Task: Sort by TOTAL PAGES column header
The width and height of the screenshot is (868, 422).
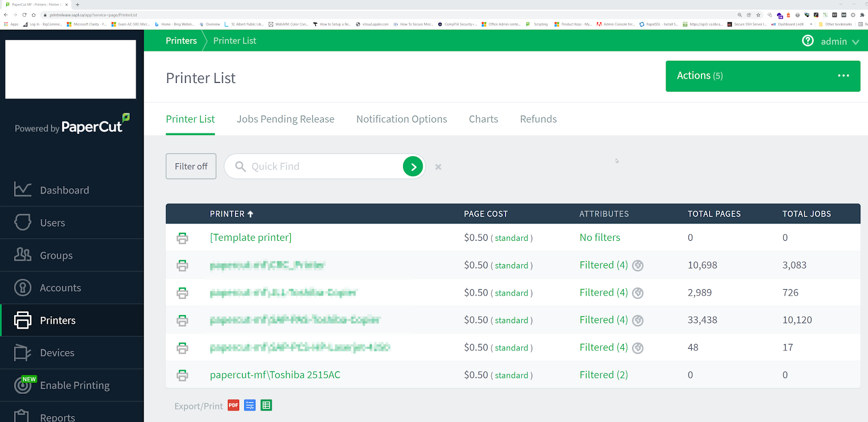Action: point(714,214)
